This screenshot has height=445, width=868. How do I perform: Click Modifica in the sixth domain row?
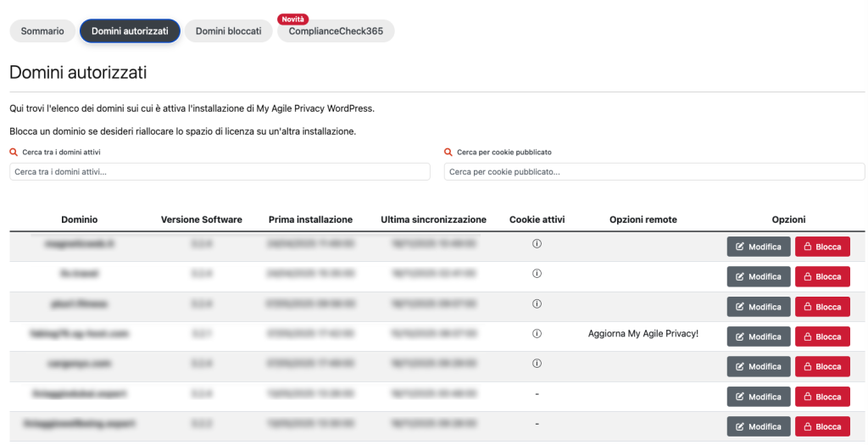tap(758, 397)
